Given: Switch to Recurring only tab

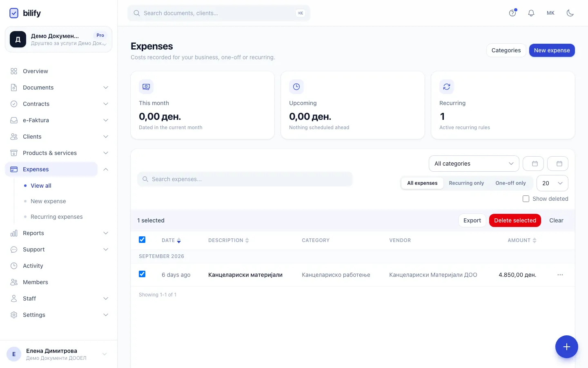Looking at the screenshot, I should click(466, 183).
